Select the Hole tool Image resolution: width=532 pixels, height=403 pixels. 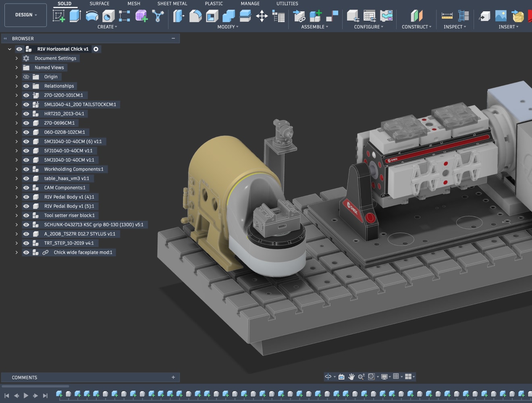pyautogui.click(x=108, y=16)
